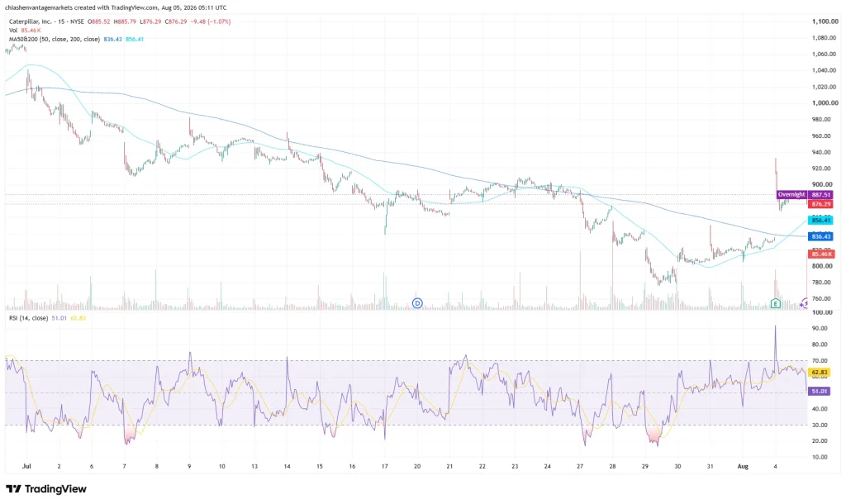The height and width of the screenshot is (504, 846).
Task: Click the 23 date label on time axis
Action: click(x=515, y=466)
